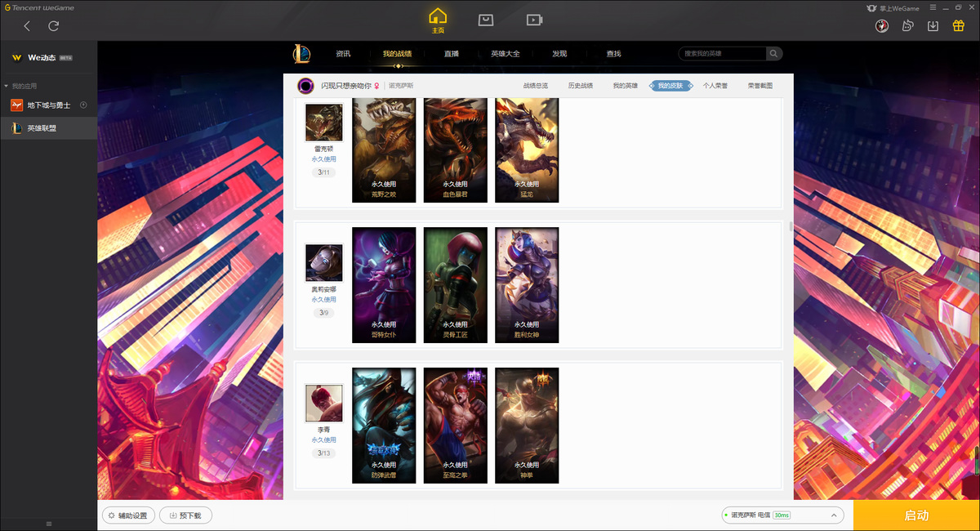Screen dimensions: 980x531
Task: Click the 3/11 skin count badge
Action: point(323,172)
